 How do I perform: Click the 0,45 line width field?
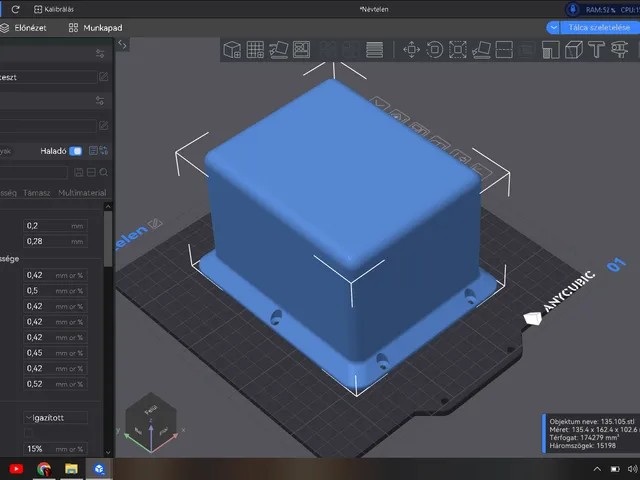click(56, 353)
